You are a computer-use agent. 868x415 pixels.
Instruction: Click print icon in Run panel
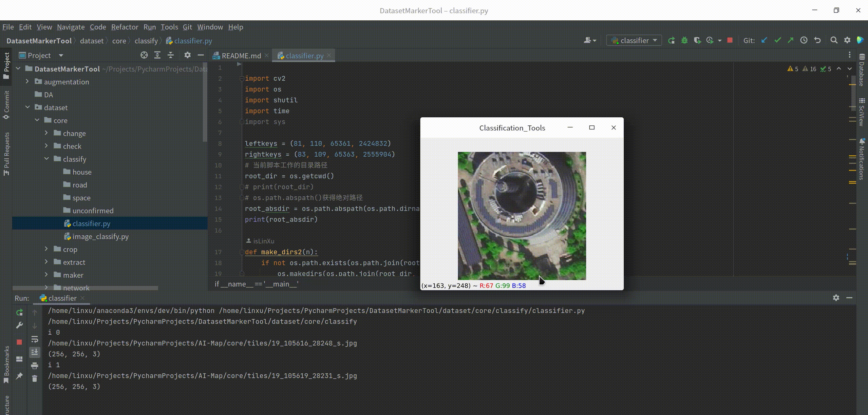(x=35, y=365)
